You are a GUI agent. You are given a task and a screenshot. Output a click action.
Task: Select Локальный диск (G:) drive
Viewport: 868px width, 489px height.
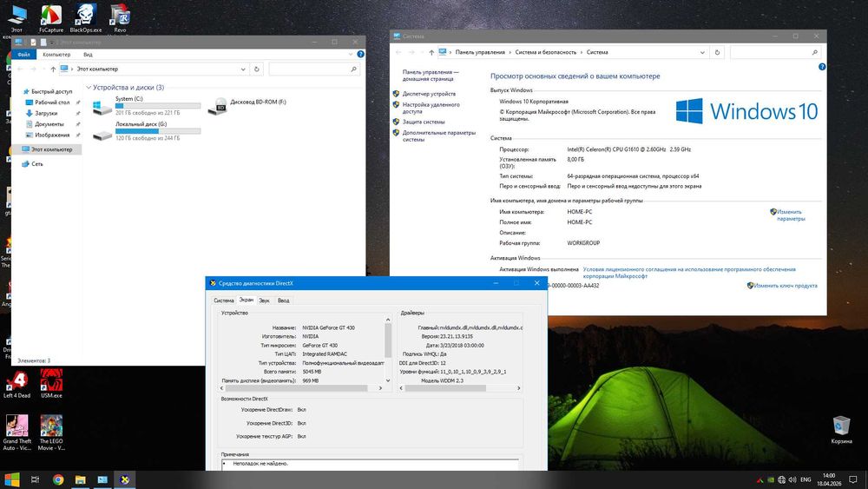147,130
